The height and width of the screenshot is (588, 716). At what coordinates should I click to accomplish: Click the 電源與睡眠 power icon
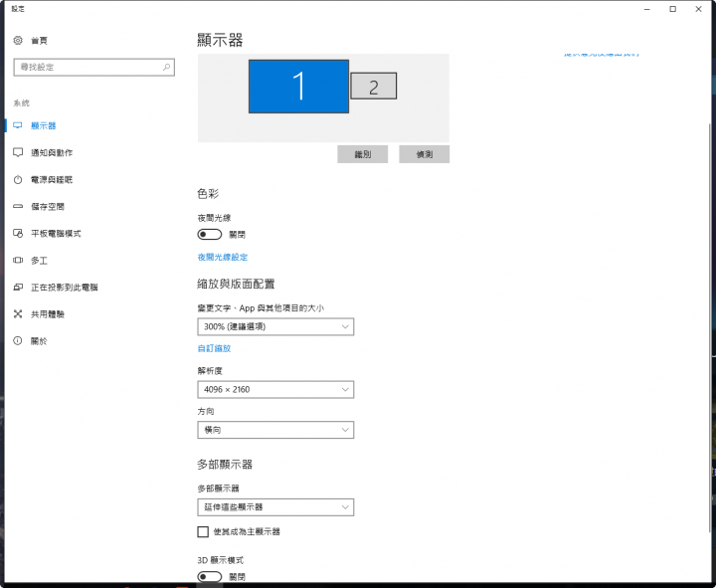point(18,179)
